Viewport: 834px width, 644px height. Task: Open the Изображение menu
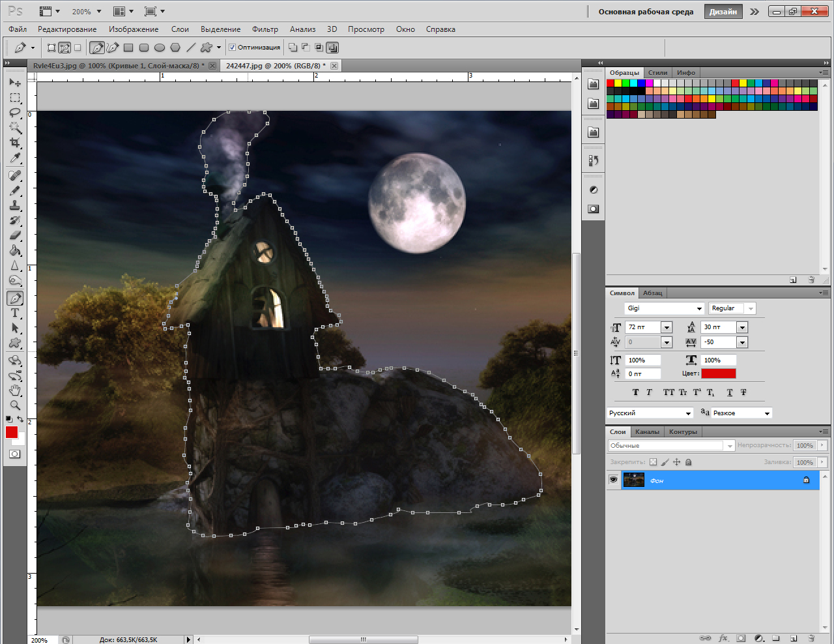coord(134,29)
